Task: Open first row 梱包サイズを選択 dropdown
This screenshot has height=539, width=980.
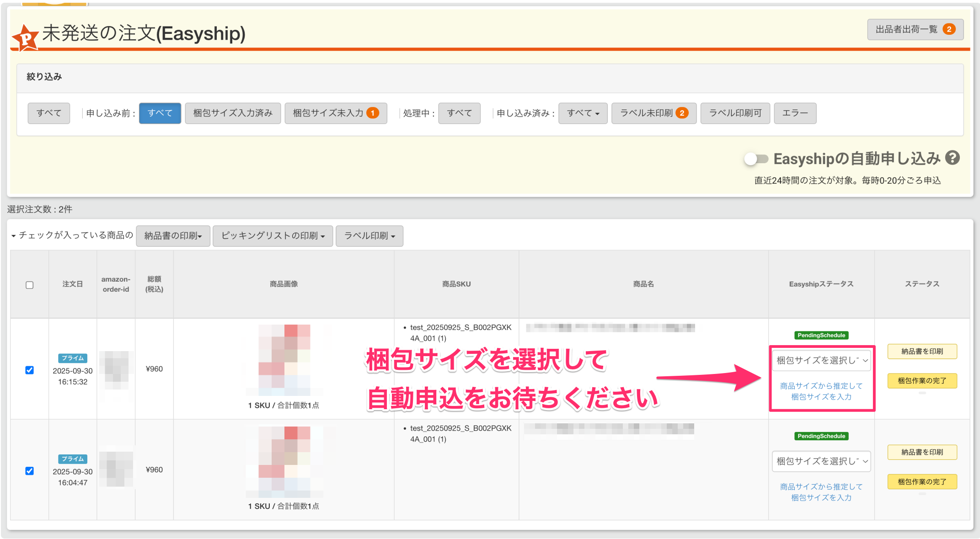Action: click(x=821, y=360)
